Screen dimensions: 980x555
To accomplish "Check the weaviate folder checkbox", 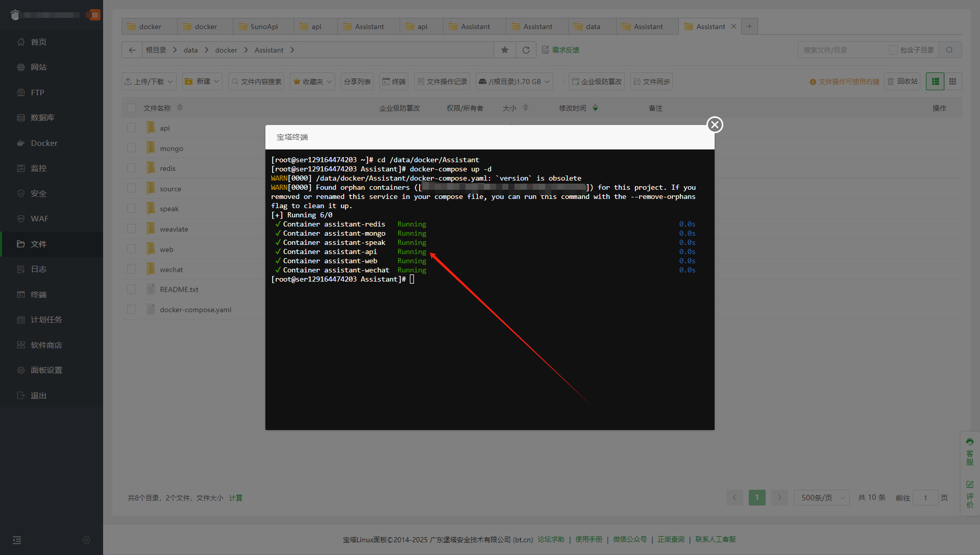I will (131, 229).
